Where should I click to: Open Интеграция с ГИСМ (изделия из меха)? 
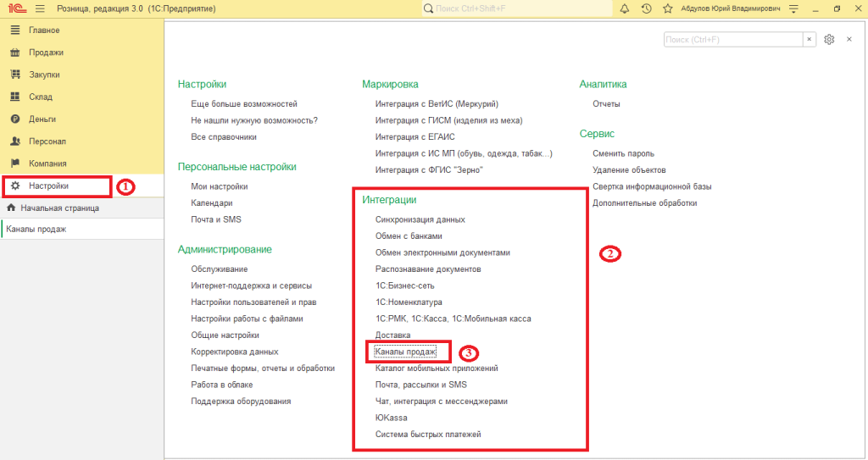449,120
